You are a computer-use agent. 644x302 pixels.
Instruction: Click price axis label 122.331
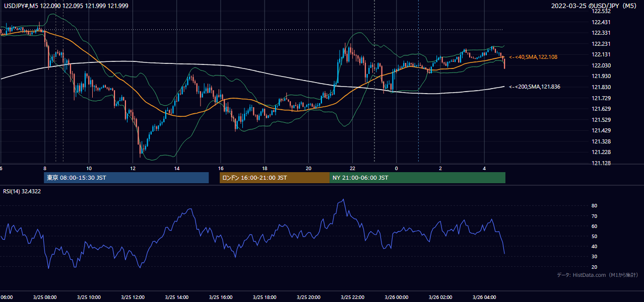click(x=601, y=33)
